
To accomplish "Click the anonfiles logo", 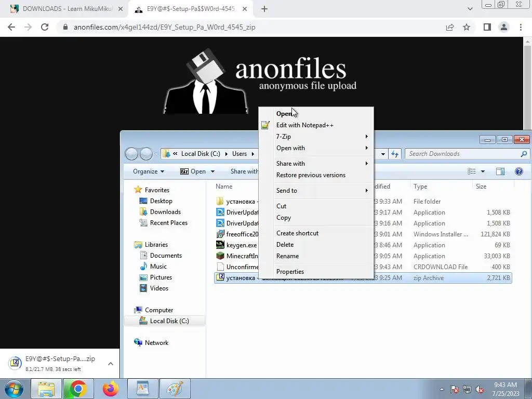I will click(260, 82).
